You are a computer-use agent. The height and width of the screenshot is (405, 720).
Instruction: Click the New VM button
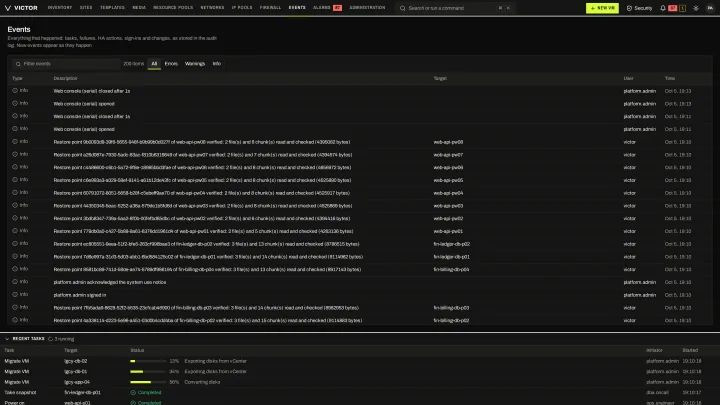[602, 8]
